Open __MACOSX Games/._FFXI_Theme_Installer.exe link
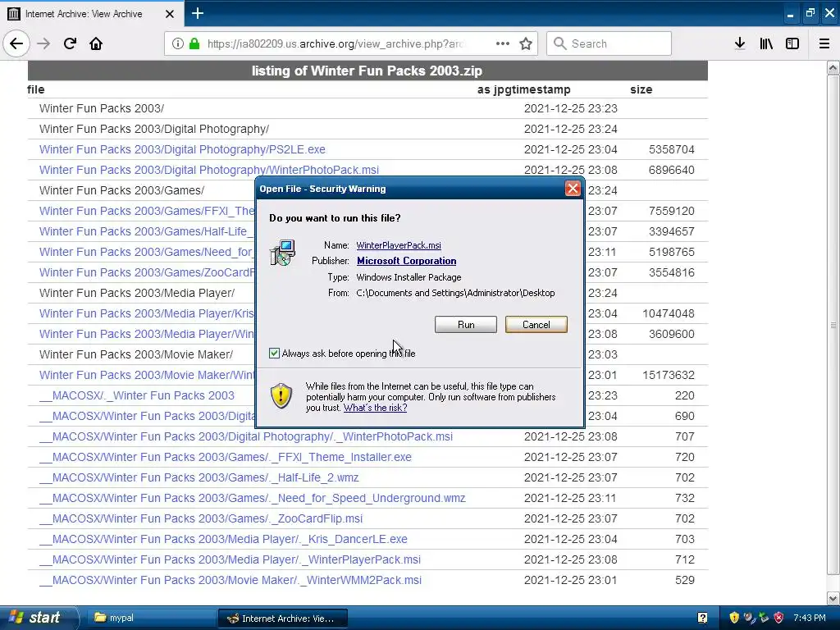The width and height of the screenshot is (840, 630). point(226,457)
